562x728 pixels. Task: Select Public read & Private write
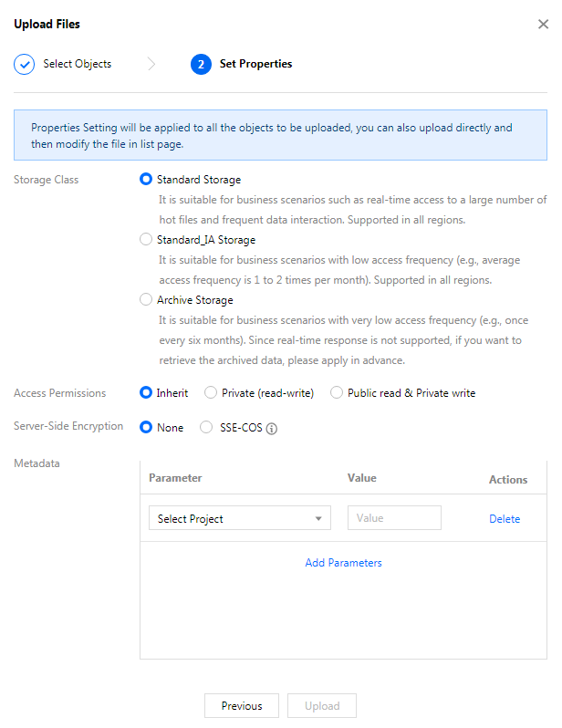click(337, 393)
